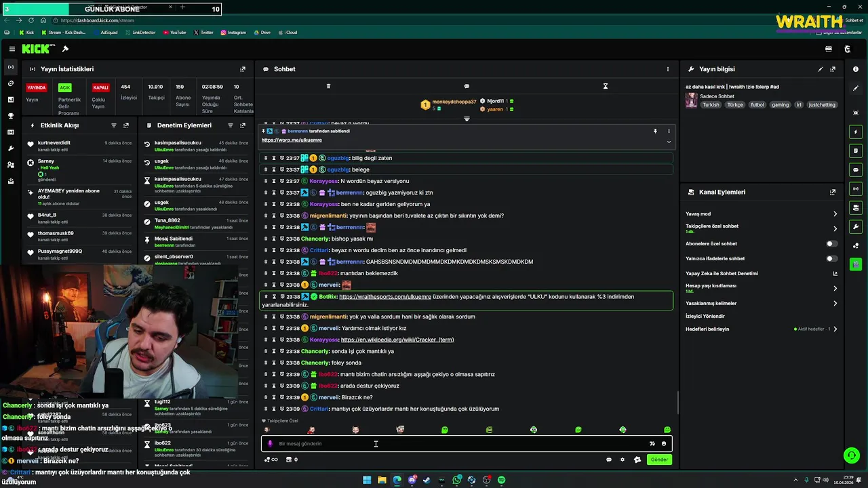
Task: Edit Yayın bilgisi with the pencil icon
Action: (x=821, y=69)
